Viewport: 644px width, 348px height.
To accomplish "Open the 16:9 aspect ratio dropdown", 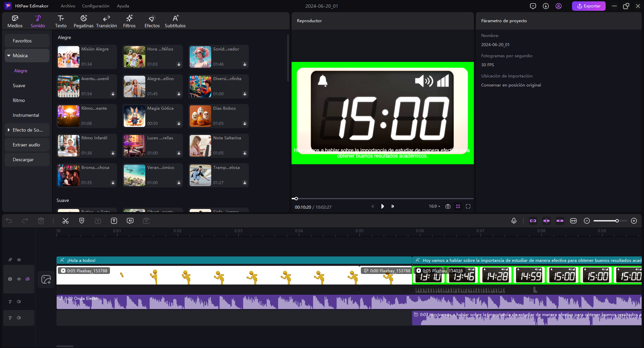I will tap(434, 206).
